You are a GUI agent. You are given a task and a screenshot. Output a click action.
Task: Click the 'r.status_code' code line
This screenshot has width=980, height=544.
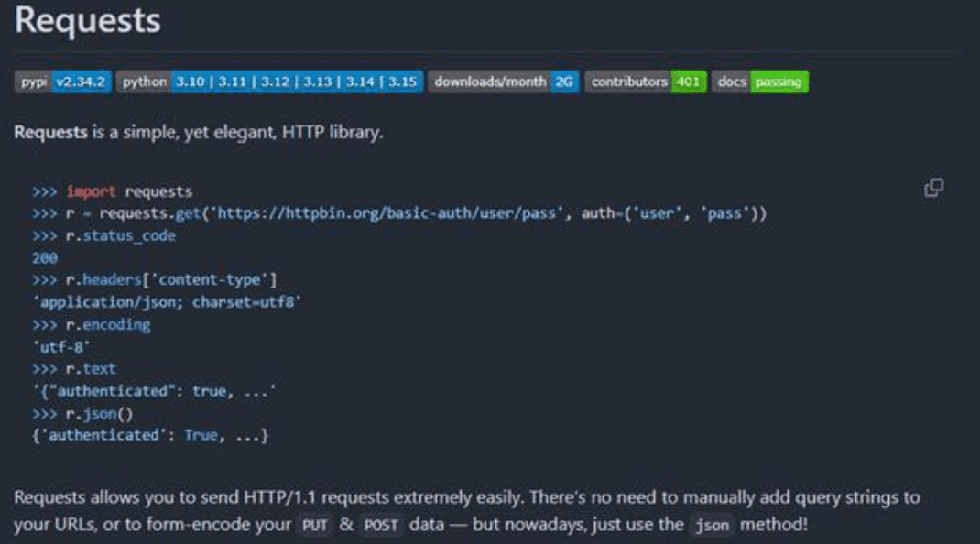pyautogui.click(x=103, y=235)
